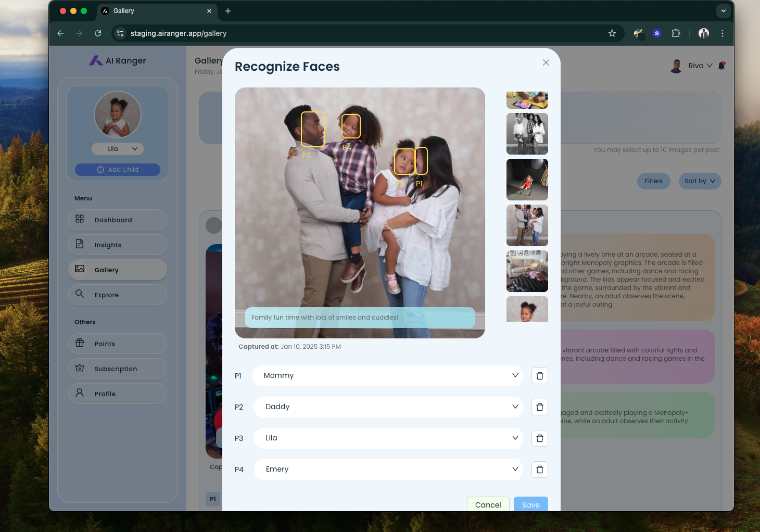The height and width of the screenshot is (532, 760).
Task: Click the Subscription crown icon
Action: click(x=80, y=368)
